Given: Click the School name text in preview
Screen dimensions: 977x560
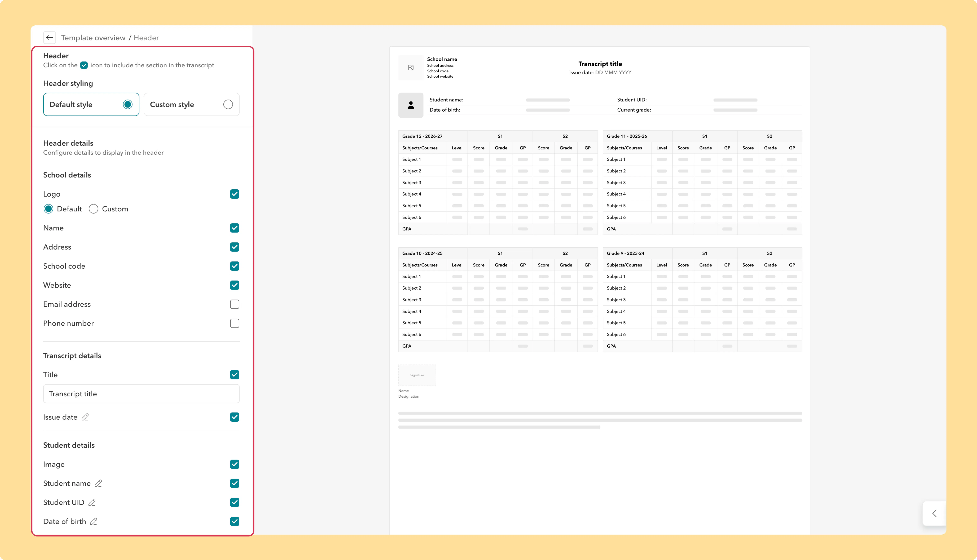Looking at the screenshot, I should coord(442,59).
